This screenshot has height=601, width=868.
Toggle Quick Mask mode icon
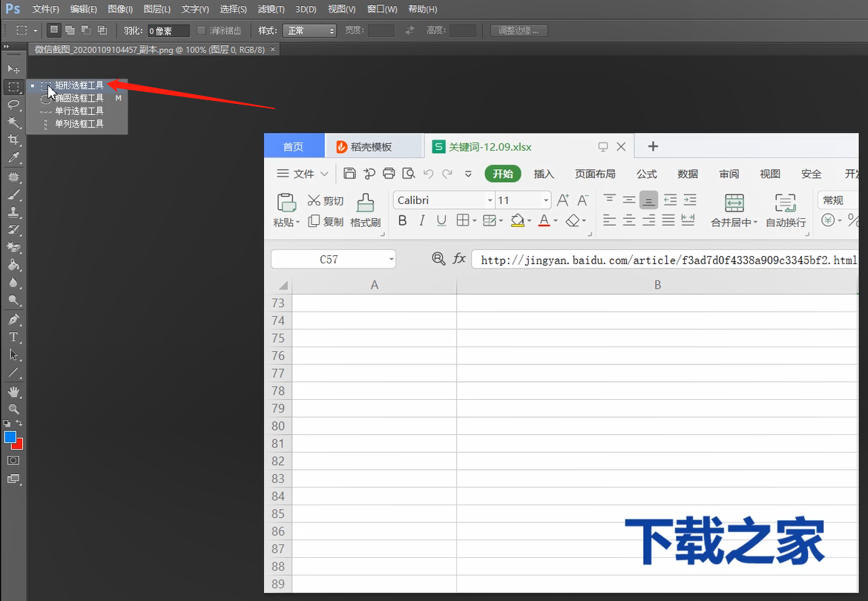[13, 461]
